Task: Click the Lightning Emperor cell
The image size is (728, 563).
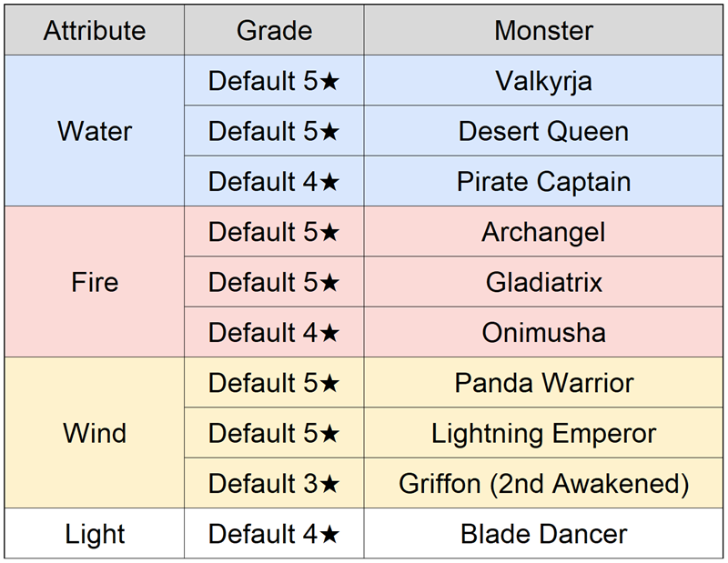Action: 543,433
